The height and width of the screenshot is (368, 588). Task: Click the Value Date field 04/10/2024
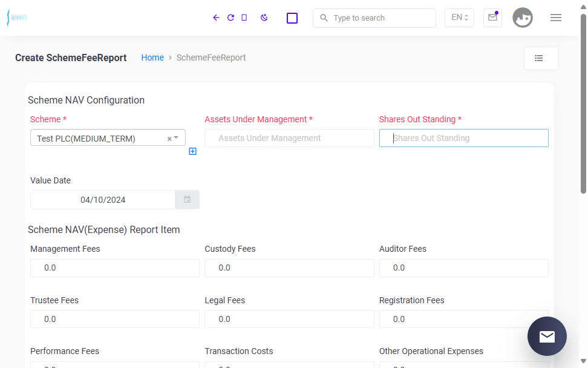tap(103, 200)
